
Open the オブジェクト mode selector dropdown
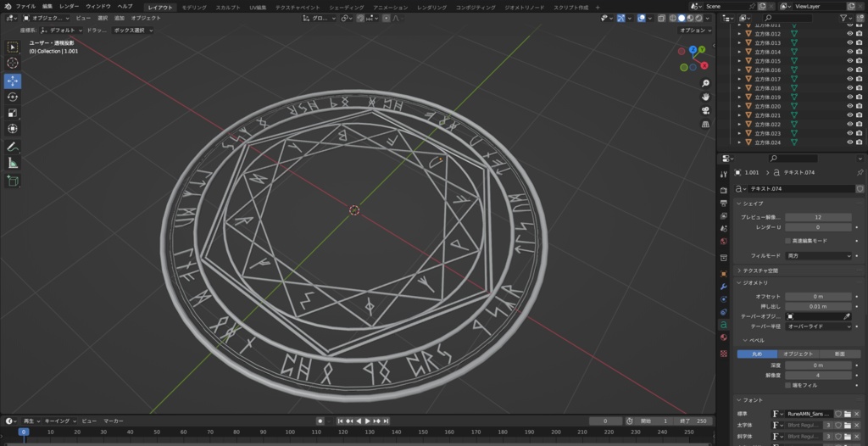point(47,19)
